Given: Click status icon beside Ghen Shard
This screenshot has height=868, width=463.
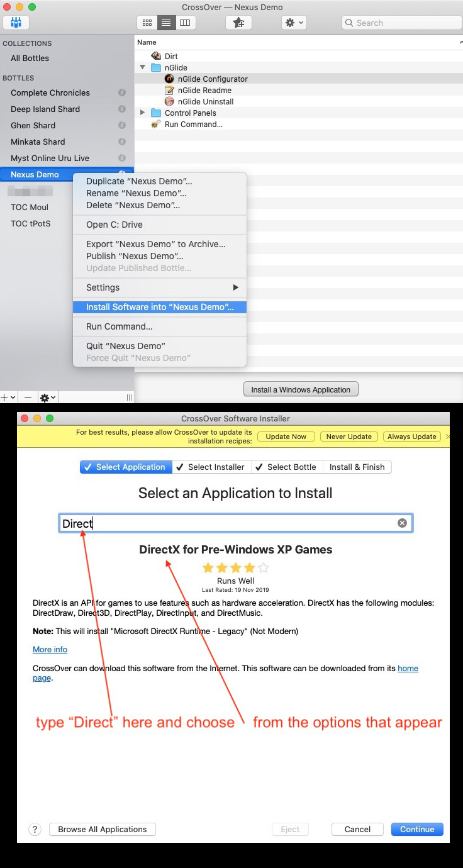Looking at the screenshot, I should [122, 125].
